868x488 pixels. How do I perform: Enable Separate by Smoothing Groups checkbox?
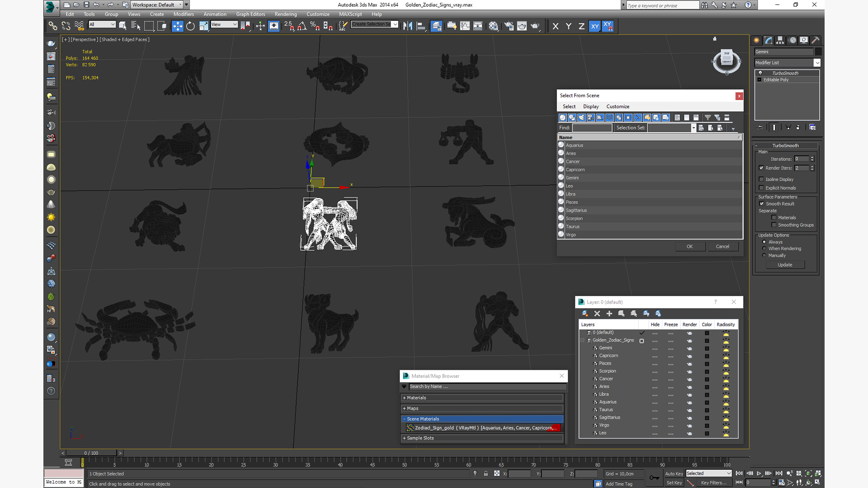(x=774, y=225)
